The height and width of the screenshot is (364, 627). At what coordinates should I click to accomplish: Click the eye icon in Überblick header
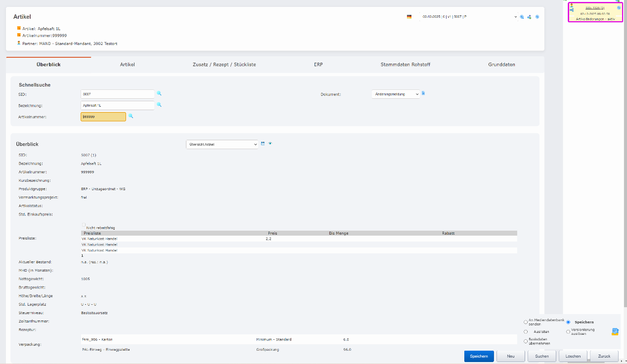click(x=270, y=143)
